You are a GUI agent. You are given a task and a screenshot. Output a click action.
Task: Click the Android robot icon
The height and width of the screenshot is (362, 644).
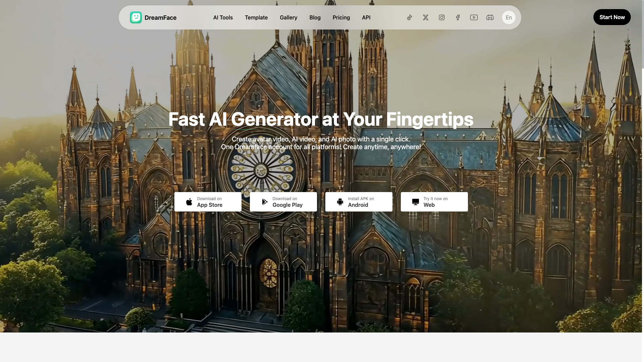point(340,202)
